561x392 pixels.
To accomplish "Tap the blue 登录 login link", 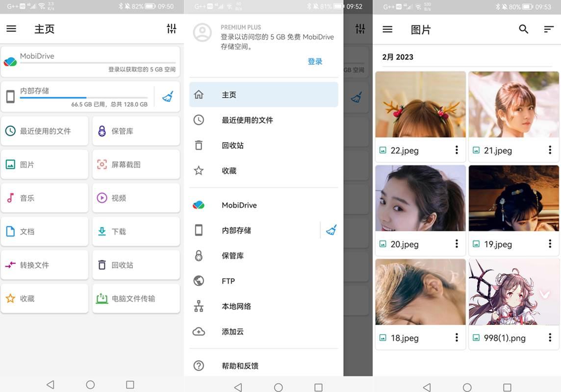I will click(315, 61).
